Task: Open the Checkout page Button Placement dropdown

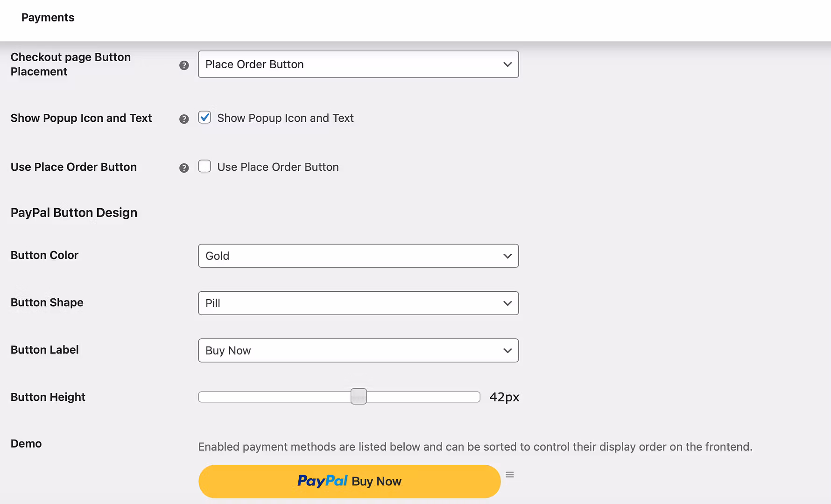Action: click(x=358, y=64)
